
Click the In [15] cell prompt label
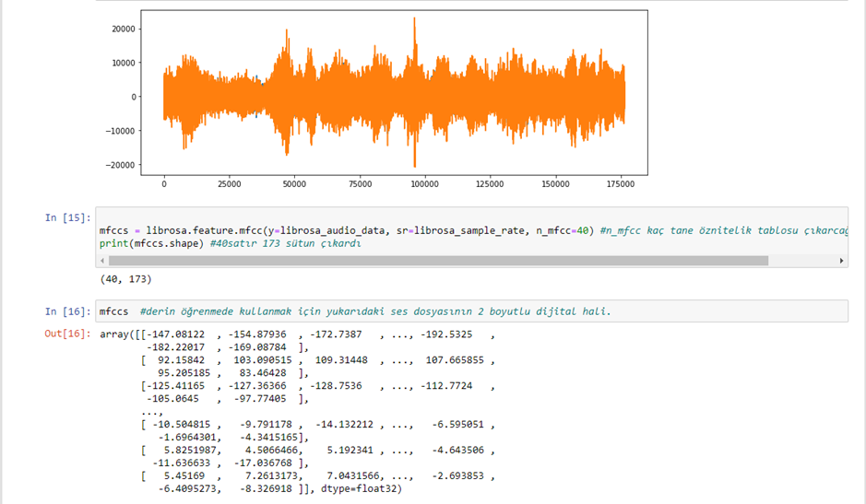coord(67,217)
